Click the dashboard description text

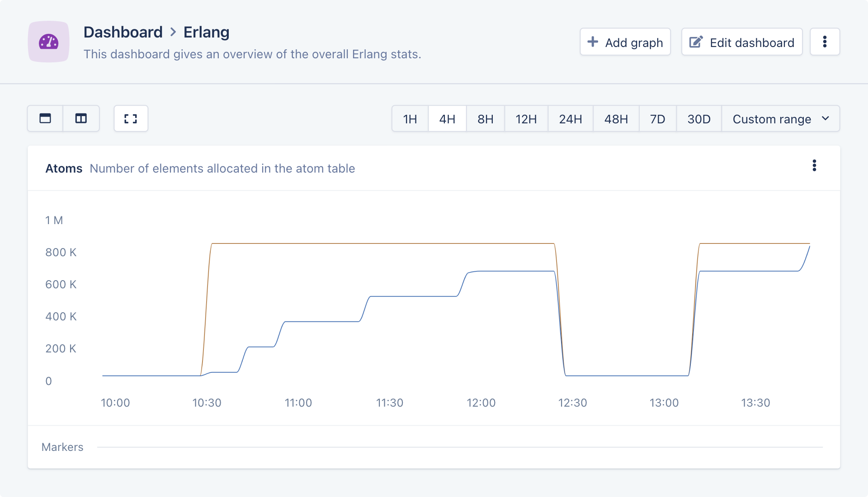click(x=252, y=54)
